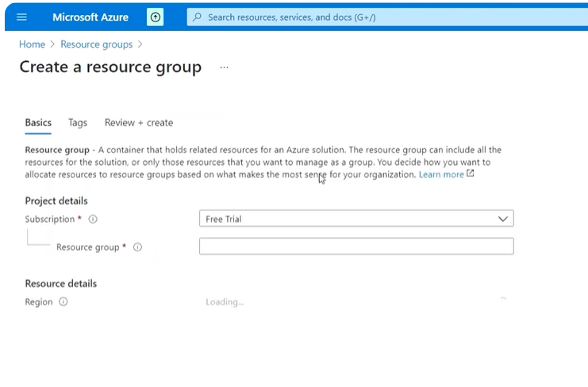Open the hamburger portal menu
The width and height of the screenshot is (588, 387).
click(21, 17)
